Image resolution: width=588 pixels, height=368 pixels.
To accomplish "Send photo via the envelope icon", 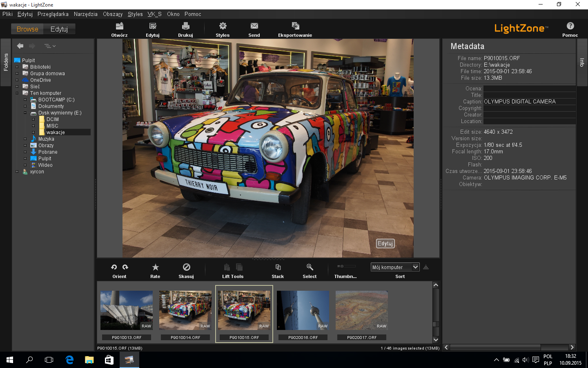I will [254, 26].
